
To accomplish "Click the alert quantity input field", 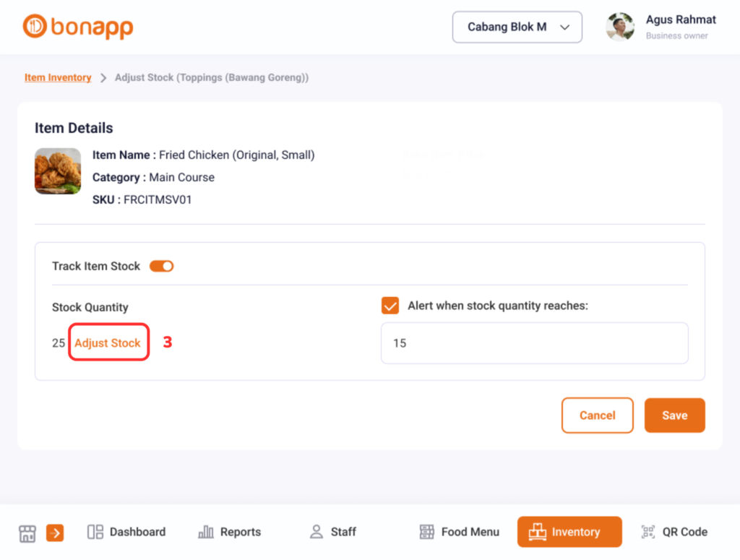I will click(534, 343).
